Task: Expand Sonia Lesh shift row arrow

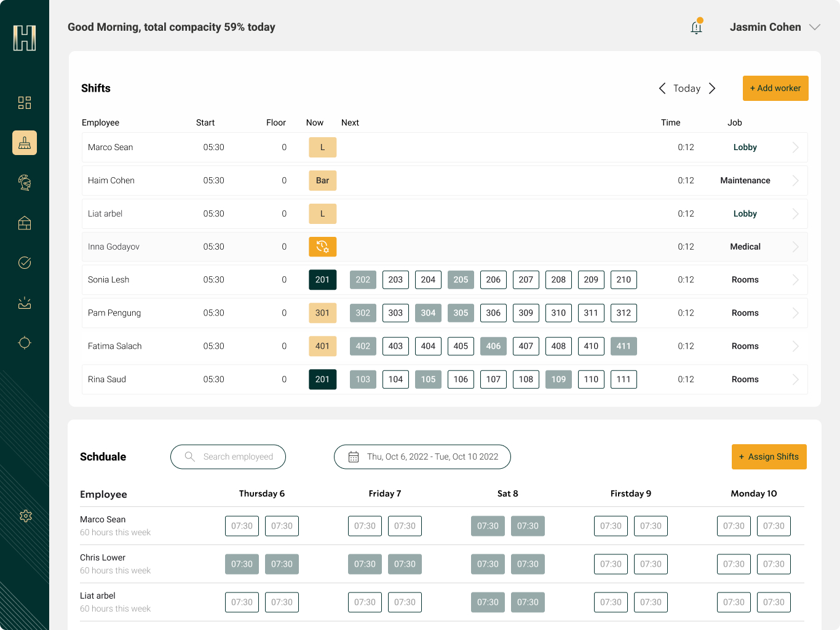Action: click(x=795, y=280)
